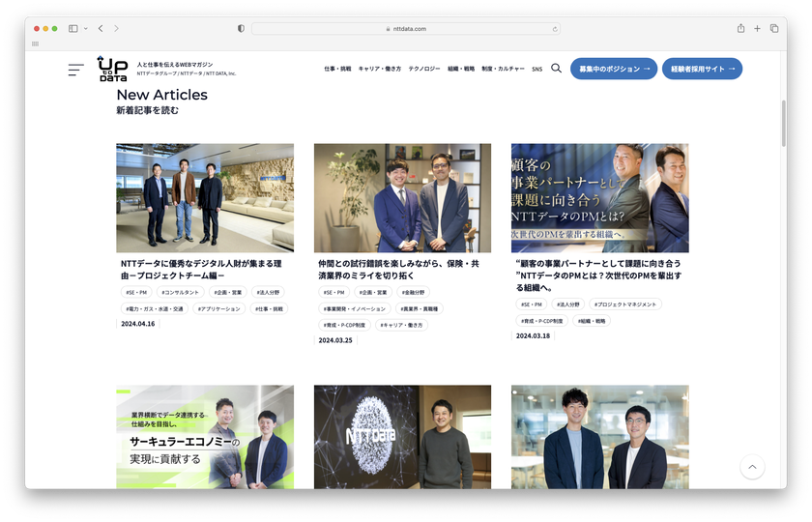This screenshot has height=522, width=812.
Task: Open the 組織・戦略 nav menu
Action: (461, 69)
